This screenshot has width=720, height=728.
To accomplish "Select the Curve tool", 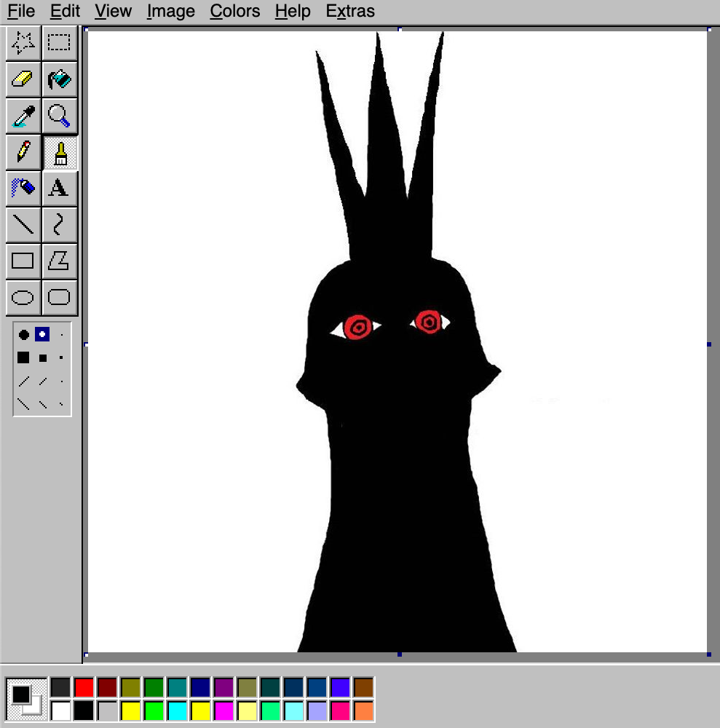I will point(59,224).
